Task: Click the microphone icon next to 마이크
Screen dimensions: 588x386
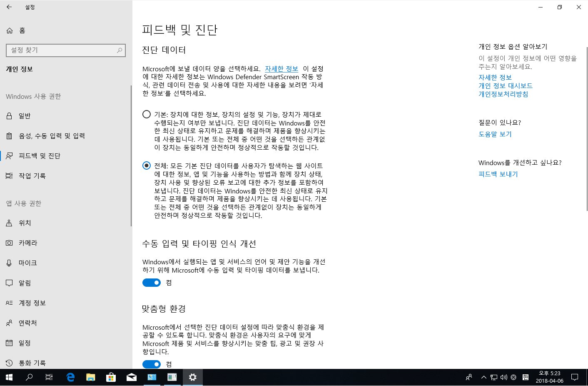Action: tap(9, 263)
